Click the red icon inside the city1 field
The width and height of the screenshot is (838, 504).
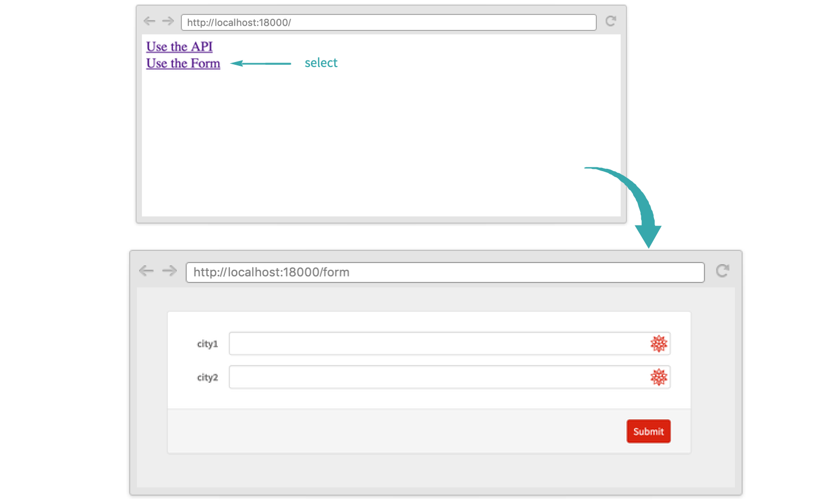pos(658,344)
